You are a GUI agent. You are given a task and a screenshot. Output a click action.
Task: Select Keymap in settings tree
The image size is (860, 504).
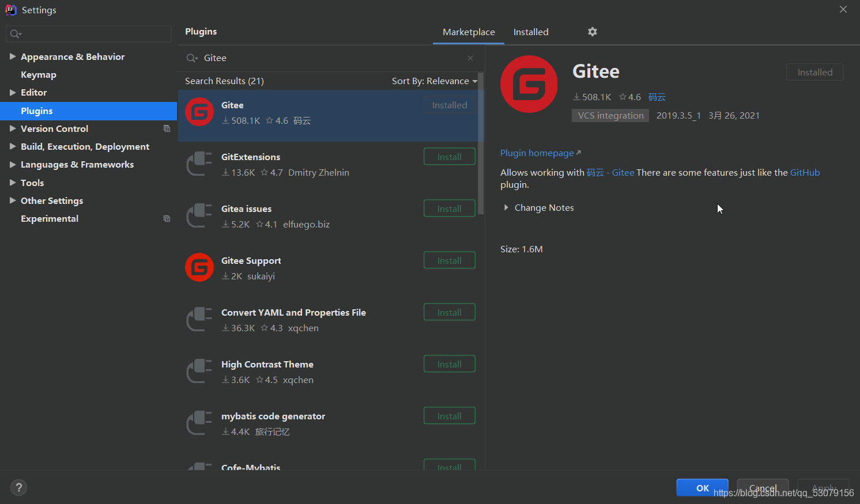pos(39,75)
